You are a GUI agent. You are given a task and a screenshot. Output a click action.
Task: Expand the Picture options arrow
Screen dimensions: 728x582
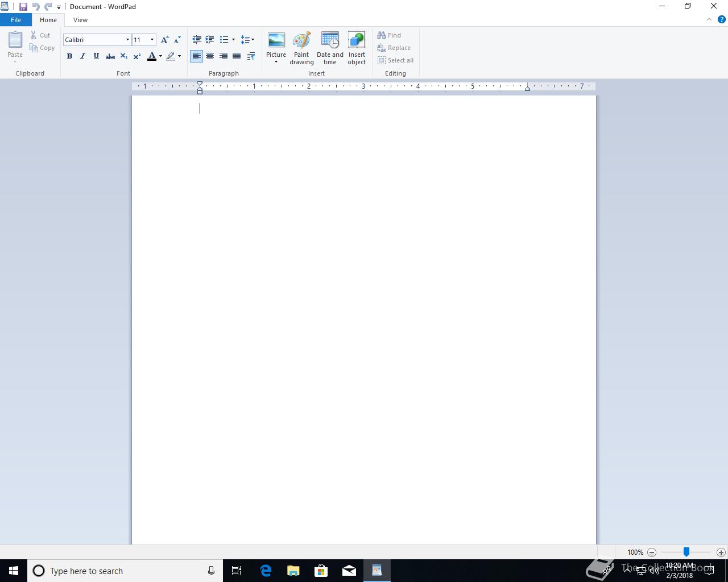276,62
